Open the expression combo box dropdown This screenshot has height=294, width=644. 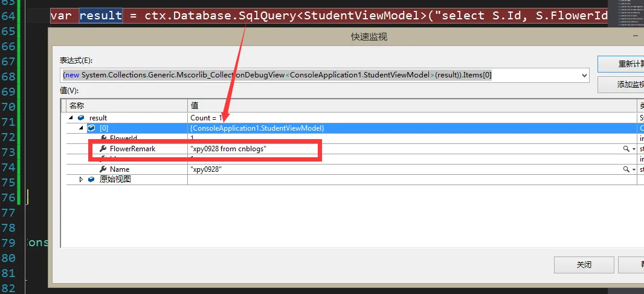[584, 75]
